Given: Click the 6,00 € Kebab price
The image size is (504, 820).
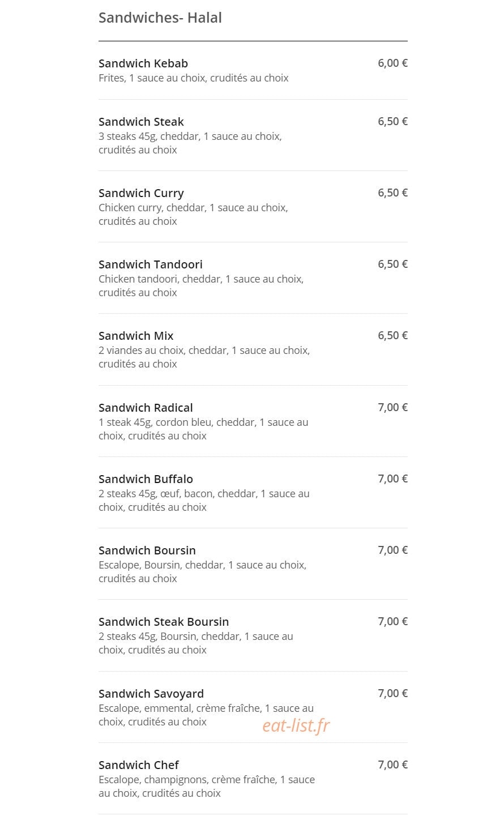Looking at the screenshot, I should 392,63.
